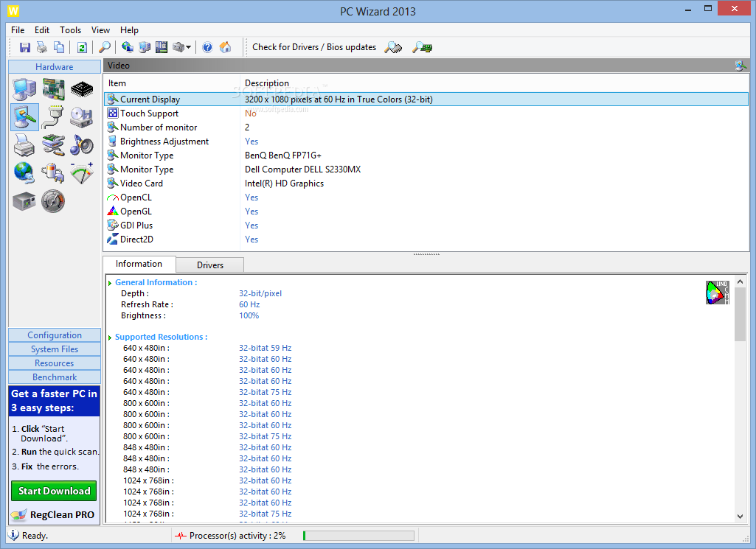Screen dimensions: 756x549
Task: Open the Edit menu
Action: (42, 30)
